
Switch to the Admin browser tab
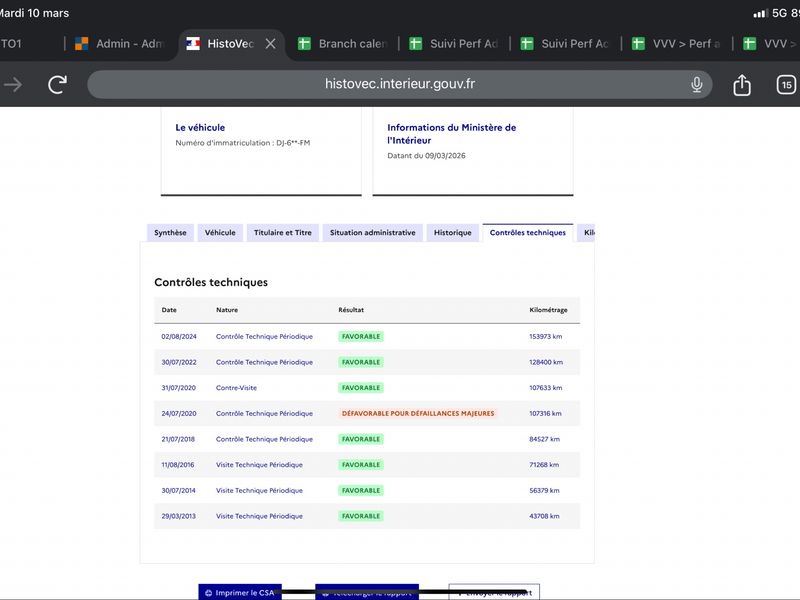pos(119,44)
